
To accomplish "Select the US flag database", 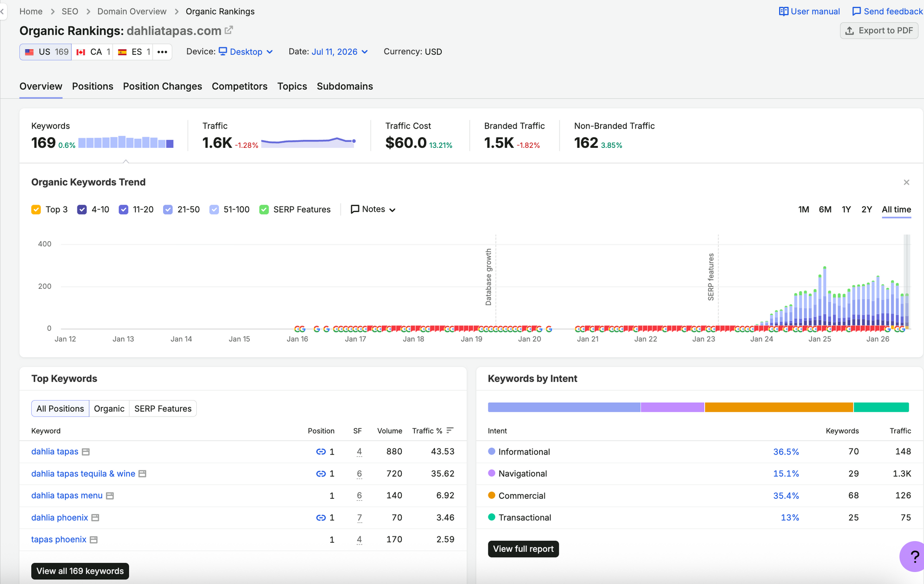I will click(x=46, y=52).
